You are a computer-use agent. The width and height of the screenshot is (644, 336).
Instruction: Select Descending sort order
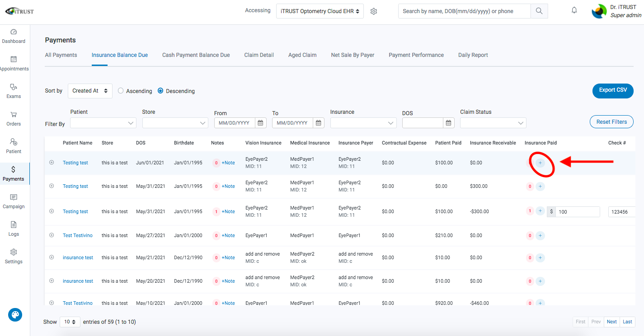[x=160, y=91]
